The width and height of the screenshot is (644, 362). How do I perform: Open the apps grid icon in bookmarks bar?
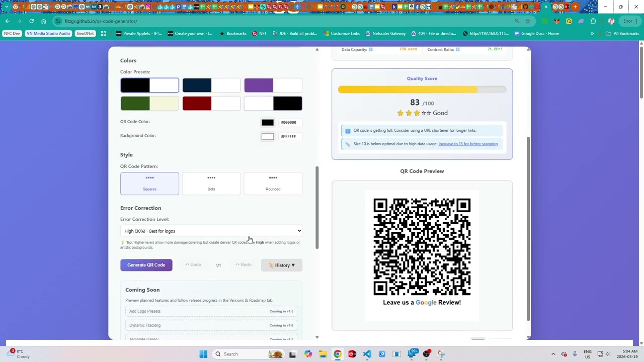coord(103,34)
